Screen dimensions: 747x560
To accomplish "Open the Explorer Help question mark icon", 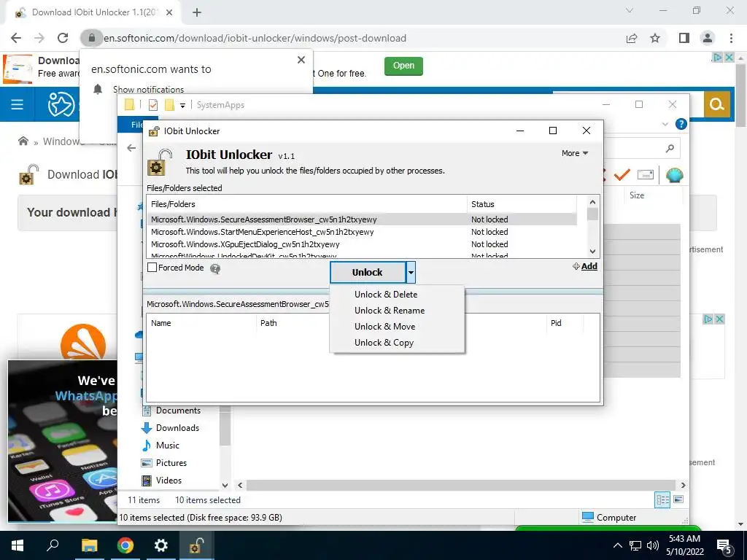I will (x=681, y=124).
